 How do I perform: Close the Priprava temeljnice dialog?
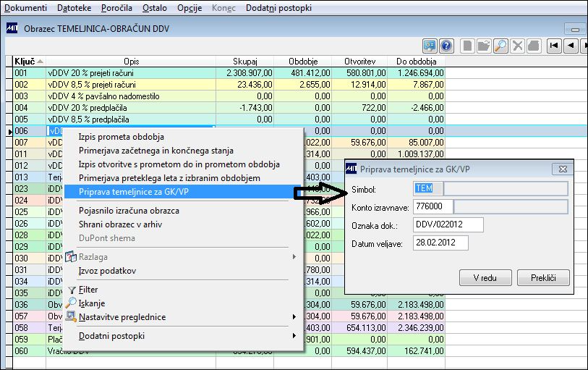(x=563, y=169)
